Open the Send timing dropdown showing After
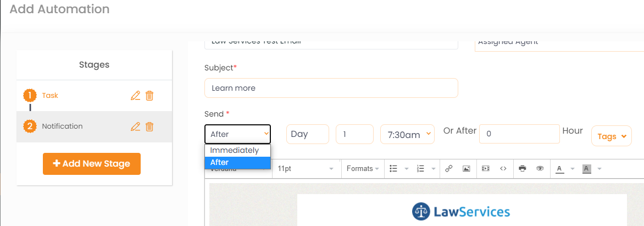The image size is (644, 226). click(x=238, y=134)
